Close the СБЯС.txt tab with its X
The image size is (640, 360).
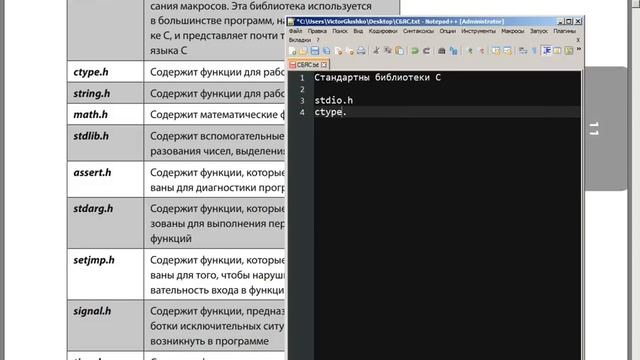tap(324, 65)
